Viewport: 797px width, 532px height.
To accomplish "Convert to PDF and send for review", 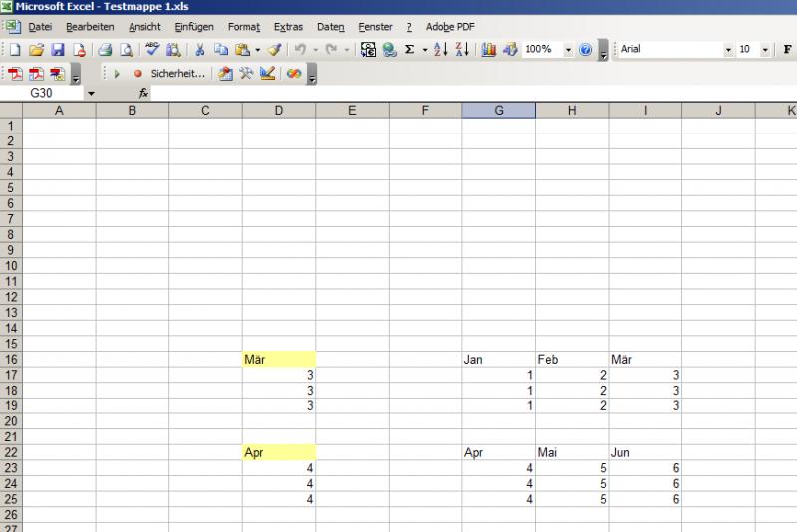I will pyautogui.click(x=58, y=74).
